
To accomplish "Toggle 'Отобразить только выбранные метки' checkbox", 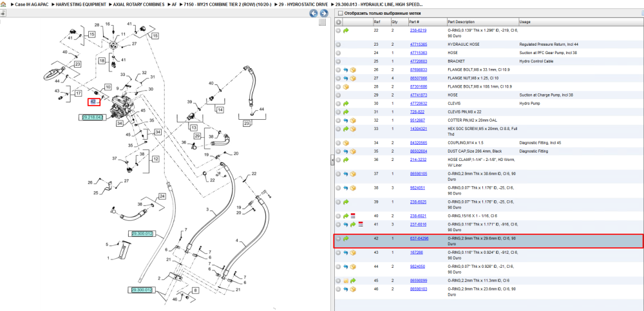I will coord(340,13).
